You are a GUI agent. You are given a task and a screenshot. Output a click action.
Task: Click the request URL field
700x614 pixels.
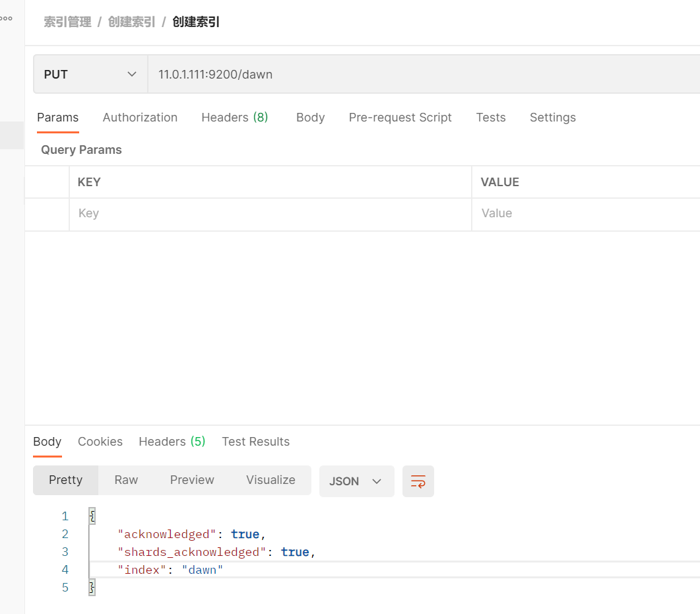click(x=423, y=74)
